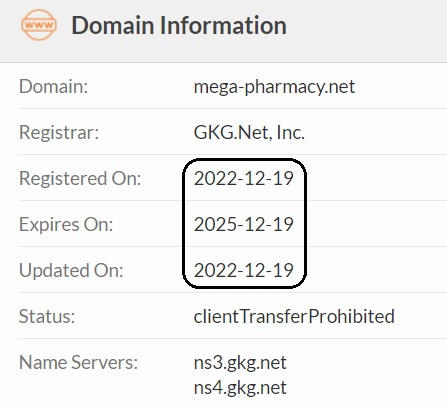The width and height of the screenshot is (447, 406).
Task: Select the updated date value
Action: (244, 270)
